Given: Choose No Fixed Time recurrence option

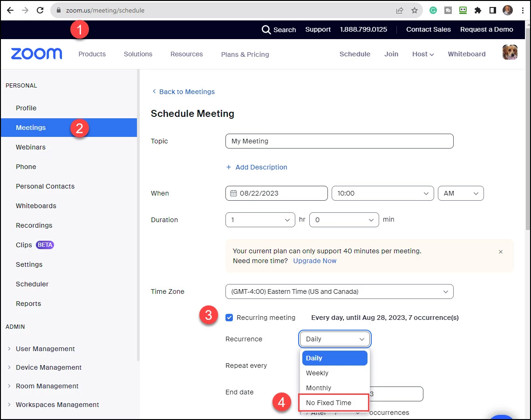Looking at the screenshot, I should (x=334, y=403).
